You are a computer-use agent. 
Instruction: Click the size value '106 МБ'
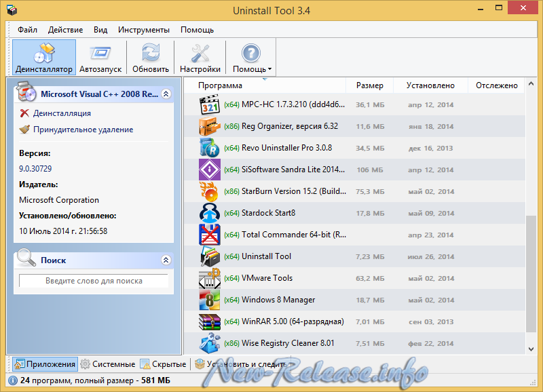pos(370,170)
